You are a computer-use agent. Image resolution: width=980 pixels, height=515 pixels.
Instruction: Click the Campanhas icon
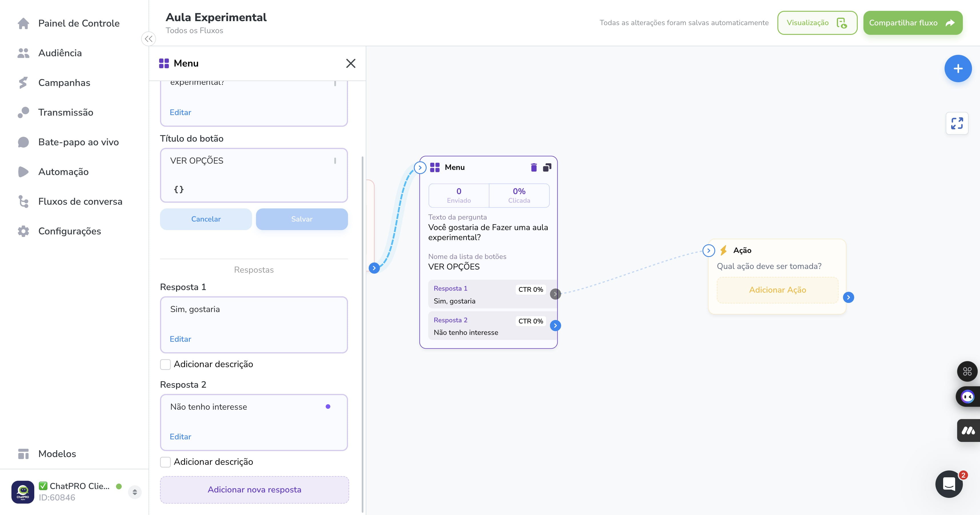tap(23, 83)
